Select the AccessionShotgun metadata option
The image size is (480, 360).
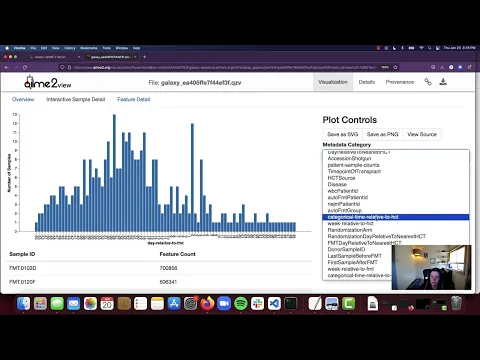click(x=396, y=158)
